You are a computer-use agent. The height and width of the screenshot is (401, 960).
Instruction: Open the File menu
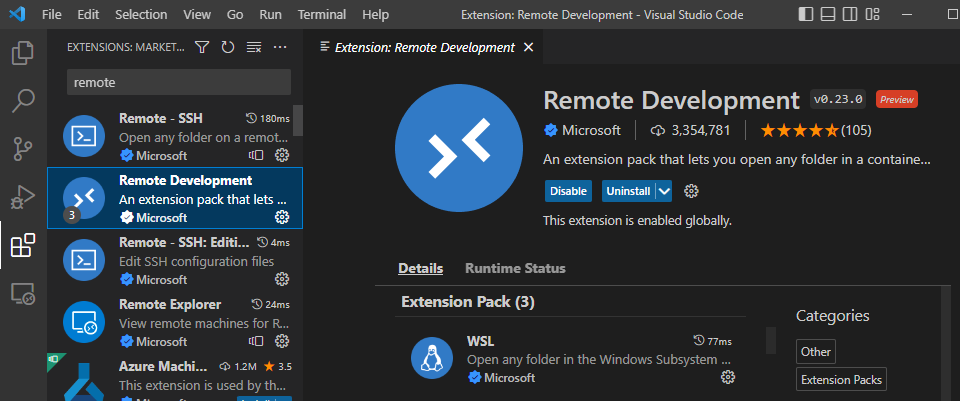coord(51,14)
